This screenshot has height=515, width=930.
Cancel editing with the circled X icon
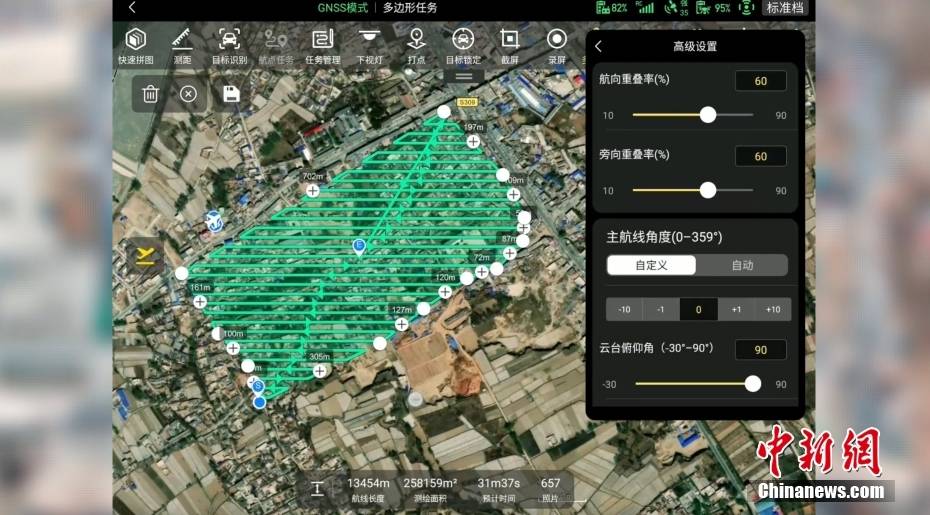(189, 94)
